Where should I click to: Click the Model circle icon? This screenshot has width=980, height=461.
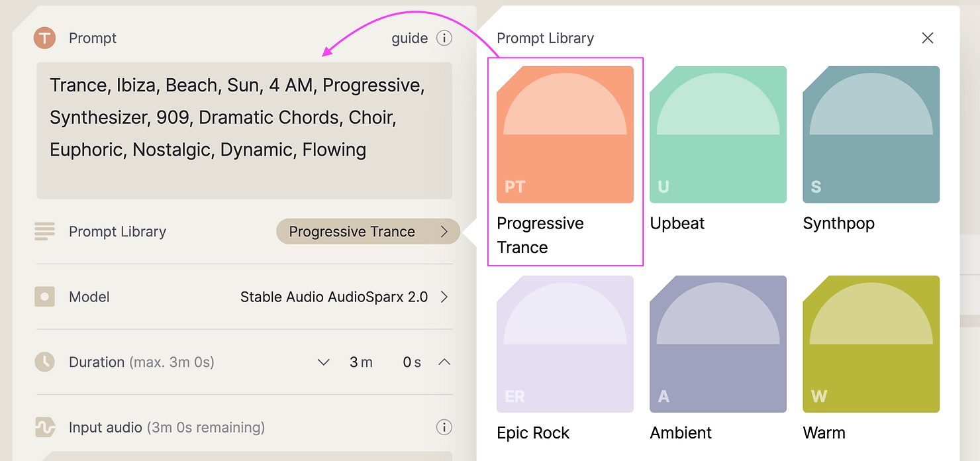tap(44, 297)
